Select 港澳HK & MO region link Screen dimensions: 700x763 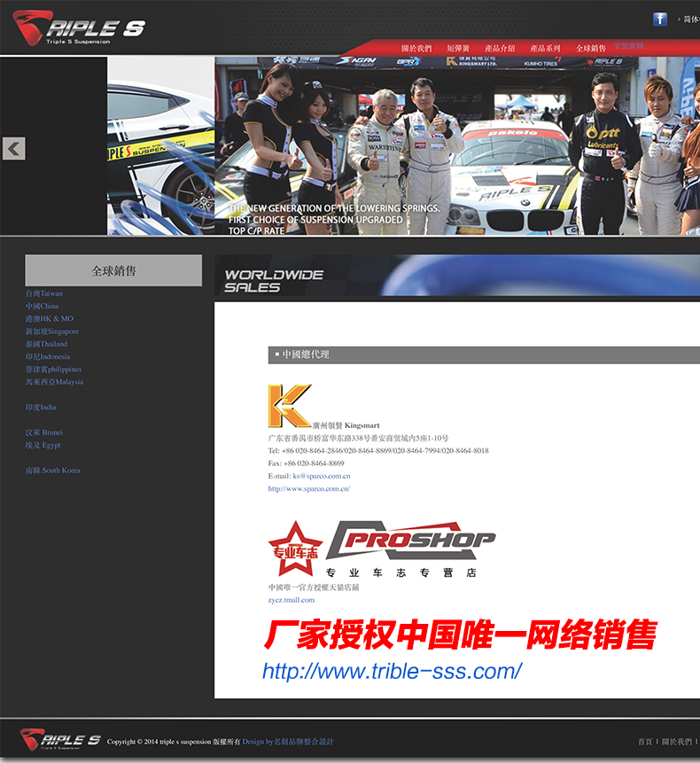coord(49,319)
